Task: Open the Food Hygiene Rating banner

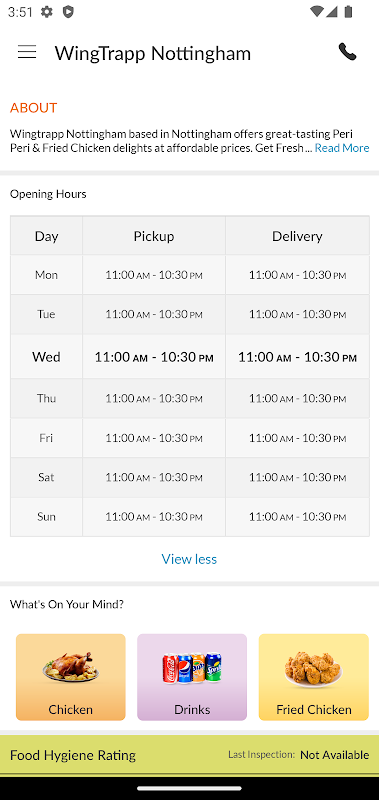Action: [x=189, y=755]
